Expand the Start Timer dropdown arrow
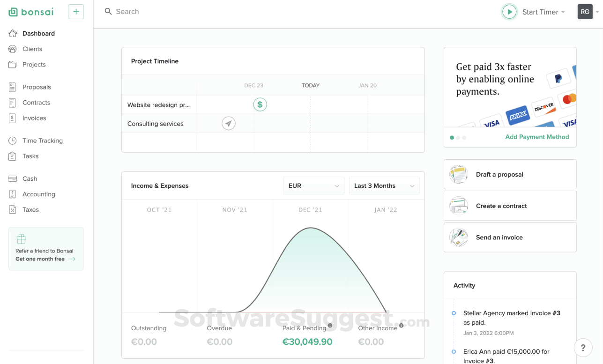Viewport: 603px width, 364px height. [x=563, y=12]
